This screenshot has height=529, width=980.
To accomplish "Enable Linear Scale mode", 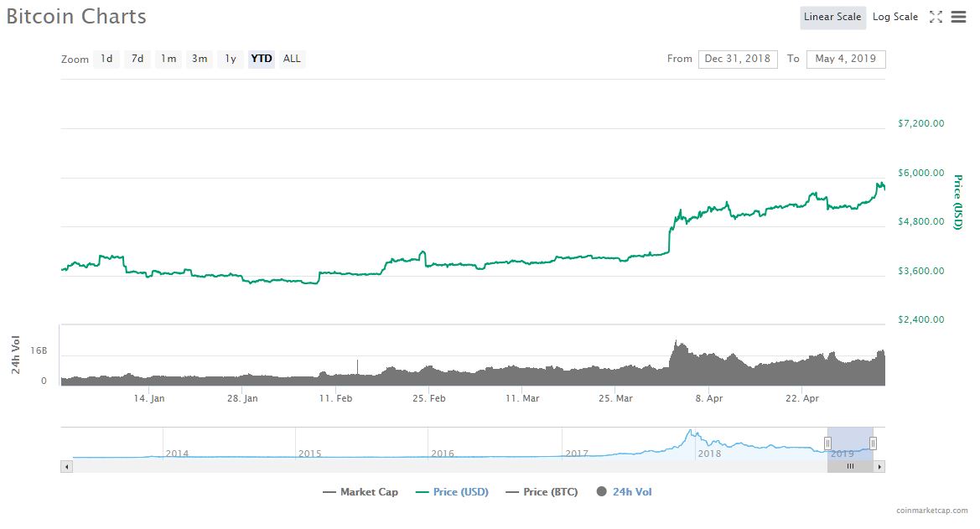I will pyautogui.click(x=832, y=16).
